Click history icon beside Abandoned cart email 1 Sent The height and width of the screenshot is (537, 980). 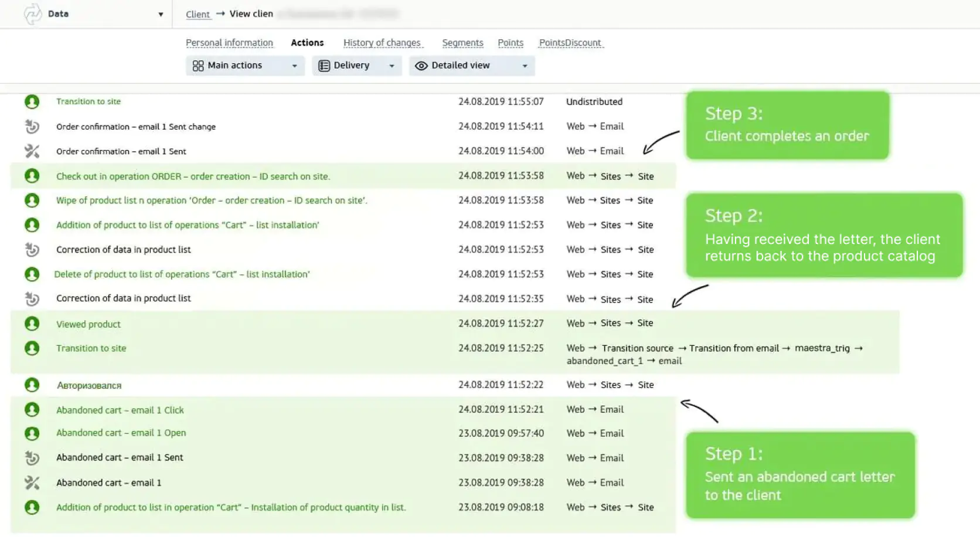[x=32, y=458]
